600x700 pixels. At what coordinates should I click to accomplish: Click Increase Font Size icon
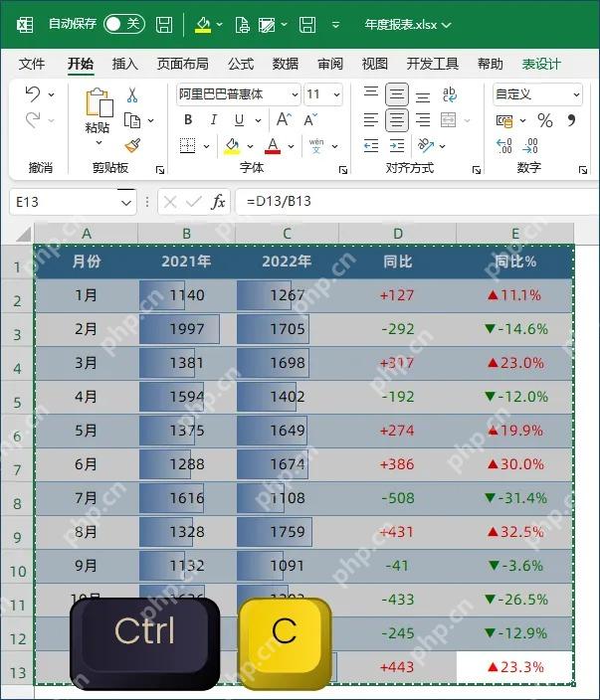click(x=284, y=119)
